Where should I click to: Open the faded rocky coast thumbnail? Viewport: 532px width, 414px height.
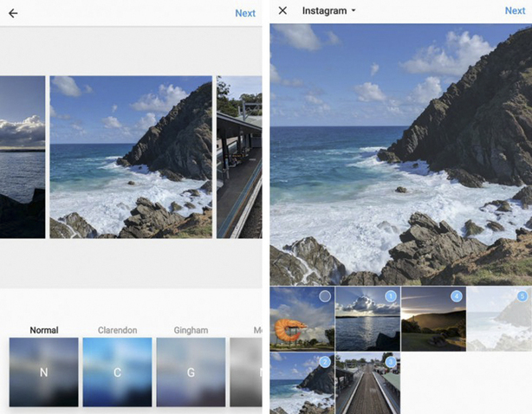499,319
